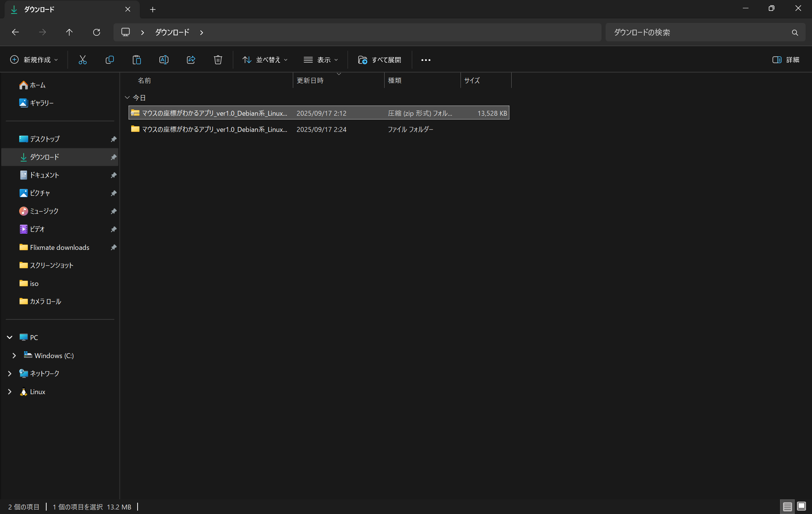This screenshot has height=514, width=812.
Task: Click the Share icon in toolbar
Action: coord(191,60)
